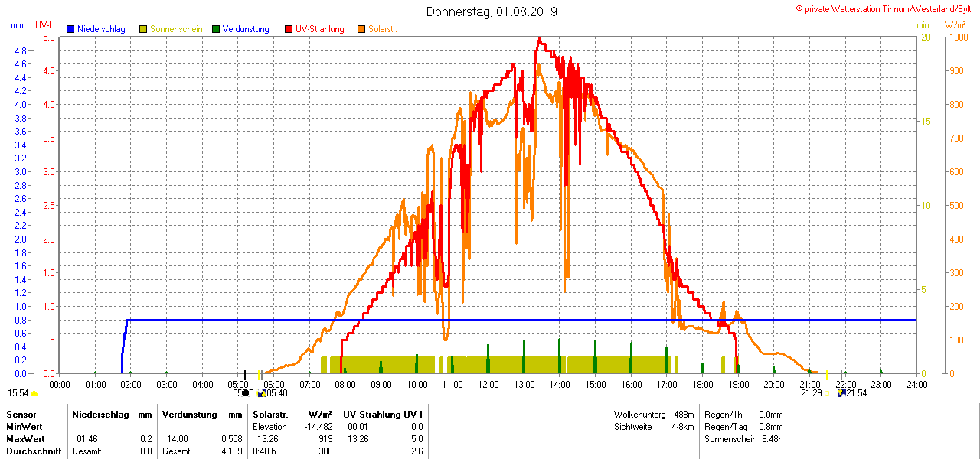
Task: Click the Sonnenschein duration 8:48h
Action: coord(772,439)
